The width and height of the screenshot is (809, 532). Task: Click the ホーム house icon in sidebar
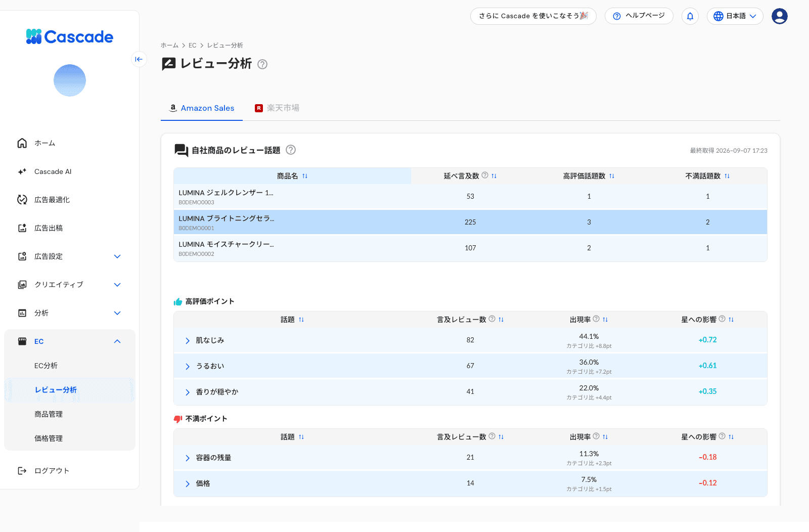[22, 143]
